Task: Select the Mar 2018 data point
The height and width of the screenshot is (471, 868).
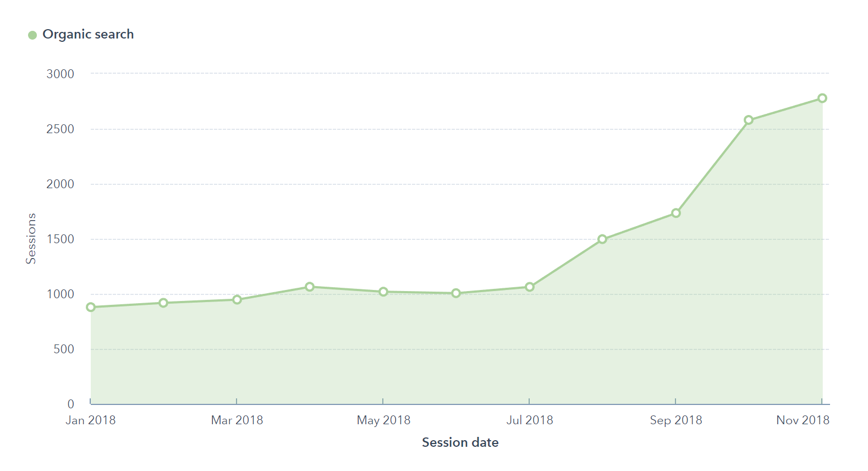Action: click(x=237, y=300)
